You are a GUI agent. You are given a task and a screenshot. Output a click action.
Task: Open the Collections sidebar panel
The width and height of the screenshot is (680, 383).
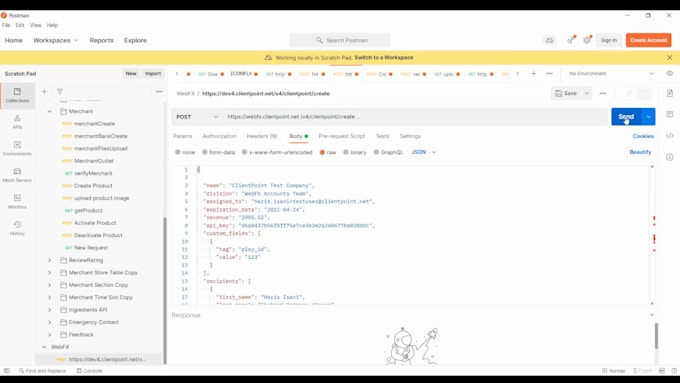tap(17, 95)
